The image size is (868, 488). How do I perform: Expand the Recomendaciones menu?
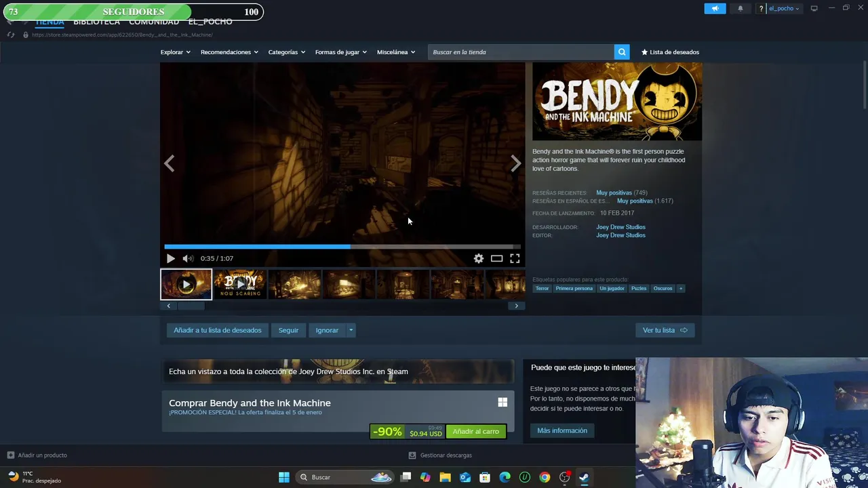229,52
